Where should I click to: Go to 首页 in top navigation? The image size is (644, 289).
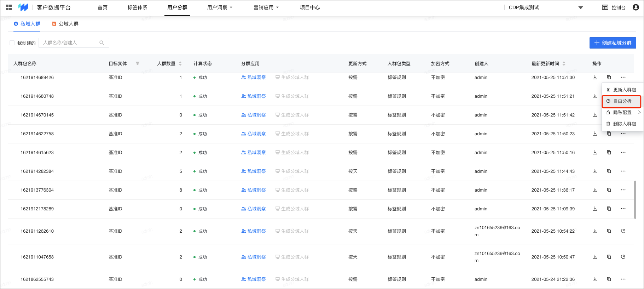tap(103, 7)
